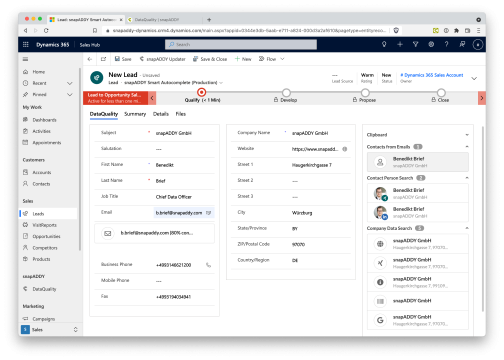Collapse Company Data Search section
This screenshot has width=504, height=360.
(x=467, y=228)
